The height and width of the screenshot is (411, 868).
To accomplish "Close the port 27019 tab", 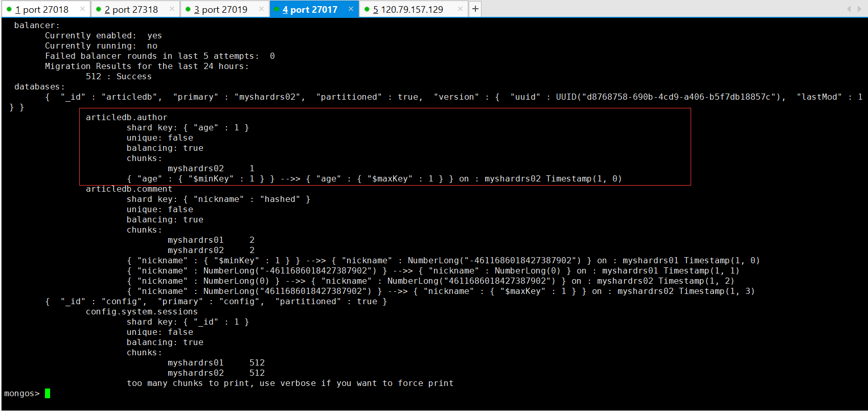I will 261,9.
